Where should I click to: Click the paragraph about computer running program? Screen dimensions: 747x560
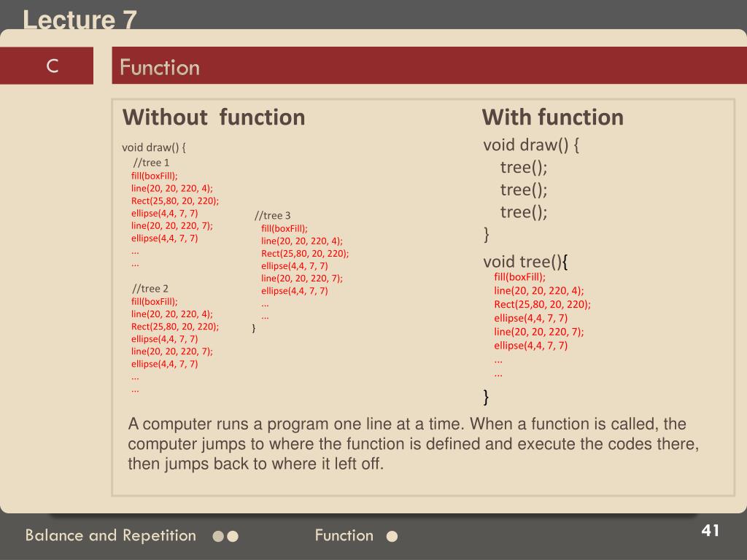click(413, 444)
